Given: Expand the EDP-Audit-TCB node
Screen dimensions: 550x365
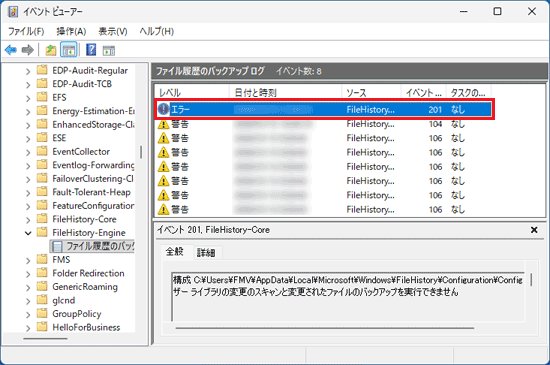Looking at the screenshot, I should [x=28, y=85].
